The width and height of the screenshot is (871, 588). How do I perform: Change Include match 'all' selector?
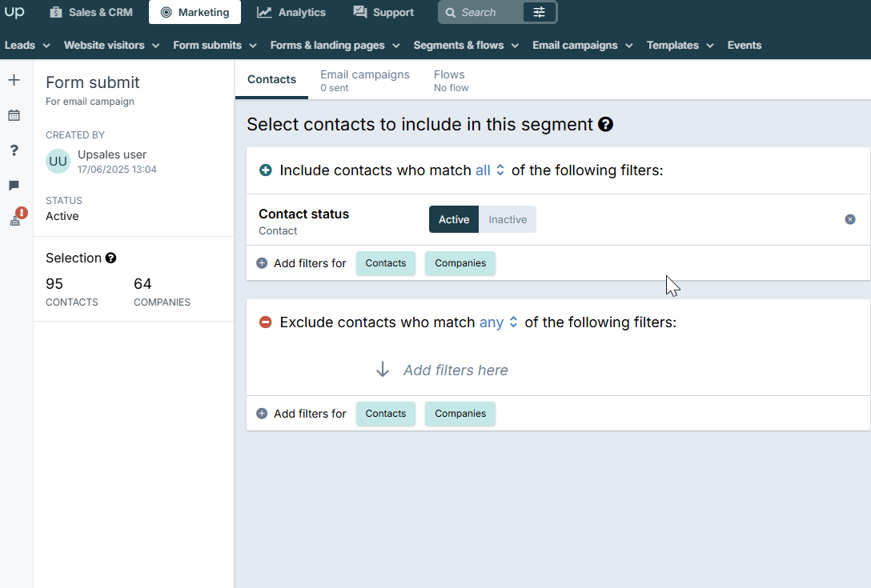pyautogui.click(x=490, y=170)
